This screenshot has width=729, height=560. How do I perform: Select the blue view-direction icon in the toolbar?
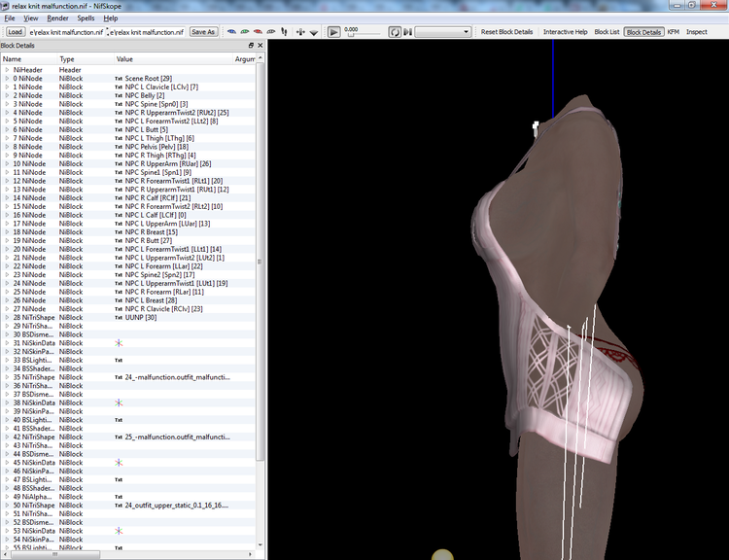tap(231, 32)
